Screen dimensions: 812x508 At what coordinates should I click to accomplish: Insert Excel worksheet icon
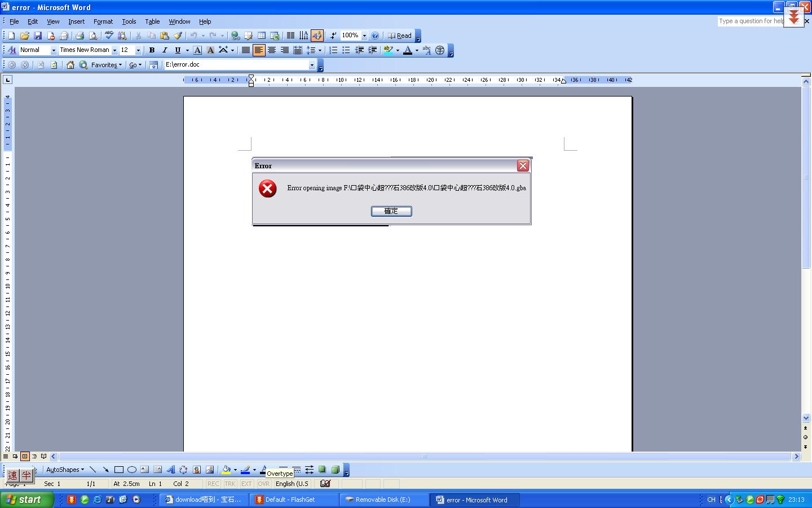tap(275, 36)
